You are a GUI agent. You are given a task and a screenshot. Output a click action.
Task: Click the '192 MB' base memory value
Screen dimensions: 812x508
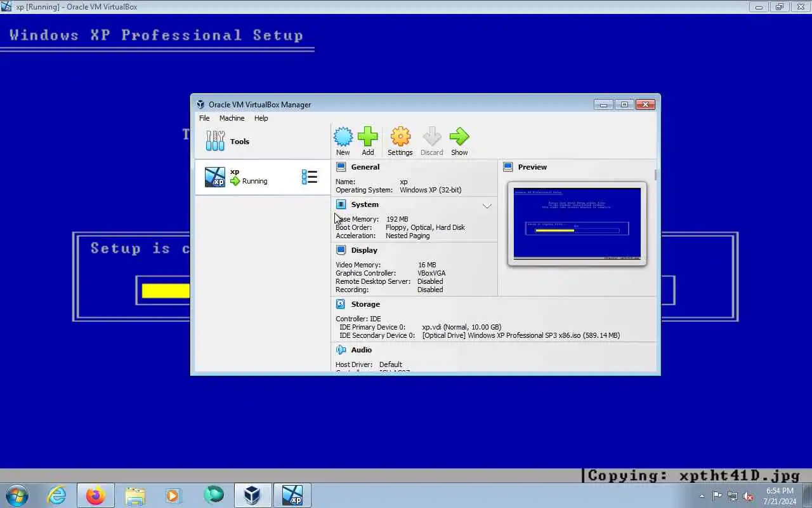[x=397, y=219]
